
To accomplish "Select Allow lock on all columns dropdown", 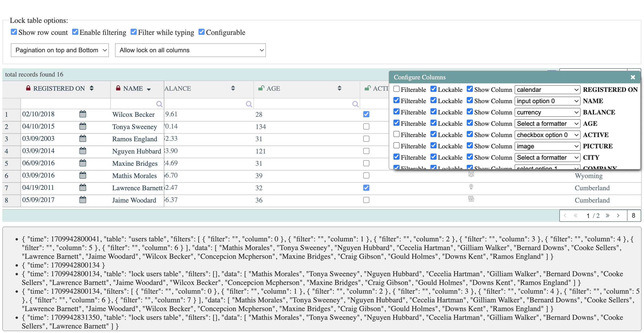I will pos(190,50).
